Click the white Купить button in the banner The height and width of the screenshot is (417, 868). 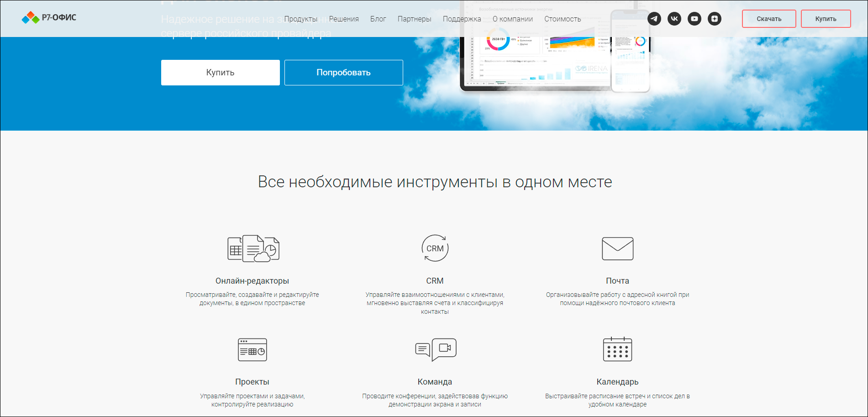pyautogui.click(x=221, y=73)
